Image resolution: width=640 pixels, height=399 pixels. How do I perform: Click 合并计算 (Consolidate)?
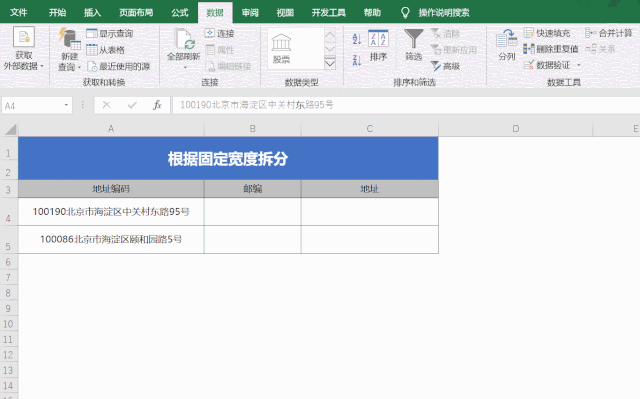(608, 33)
